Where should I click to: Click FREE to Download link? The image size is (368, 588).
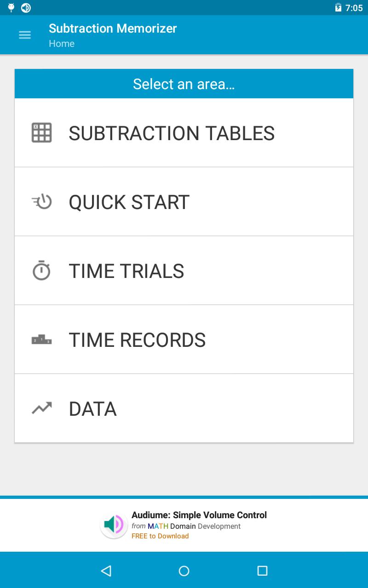point(160,536)
